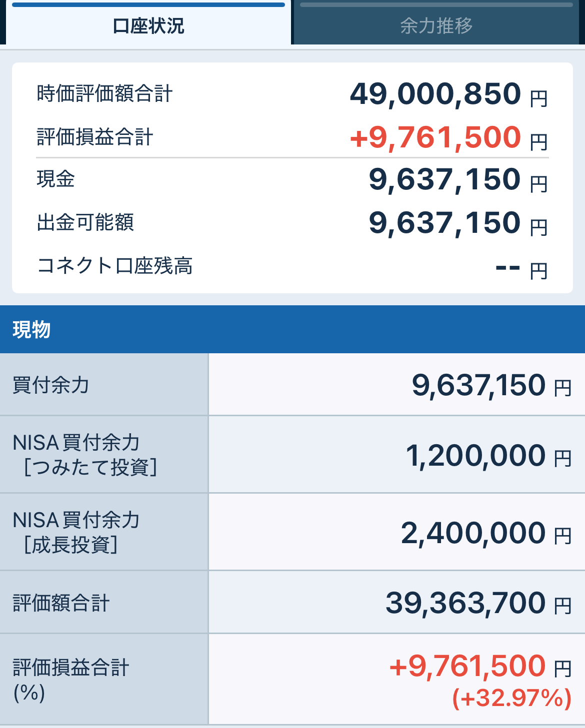Image resolution: width=585 pixels, height=728 pixels.
Task: Select the 買付余力 value 9,637,150
Action: pos(478,385)
